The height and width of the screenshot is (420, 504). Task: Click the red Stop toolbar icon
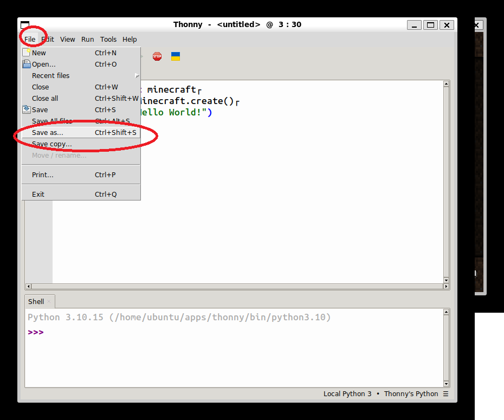tap(157, 56)
